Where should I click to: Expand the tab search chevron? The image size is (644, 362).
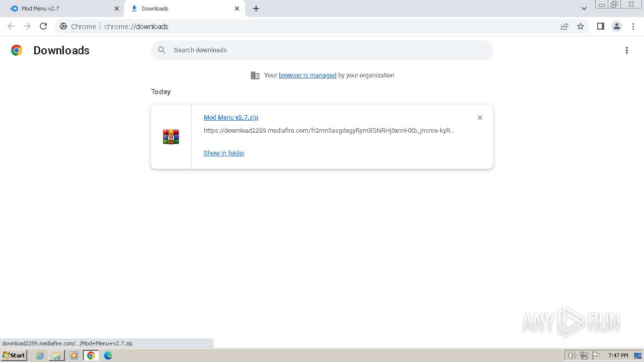tap(584, 9)
